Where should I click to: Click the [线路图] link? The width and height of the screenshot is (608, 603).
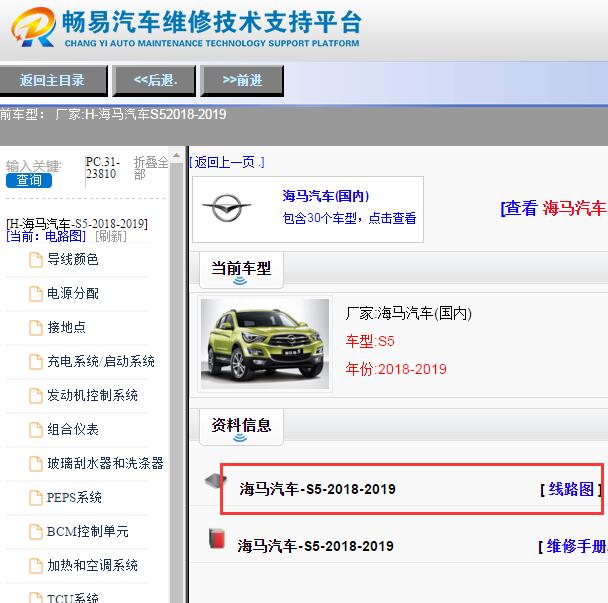click(571, 489)
